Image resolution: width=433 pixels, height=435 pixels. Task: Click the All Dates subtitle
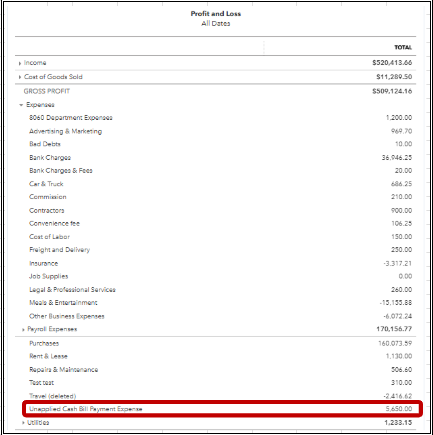(216, 23)
